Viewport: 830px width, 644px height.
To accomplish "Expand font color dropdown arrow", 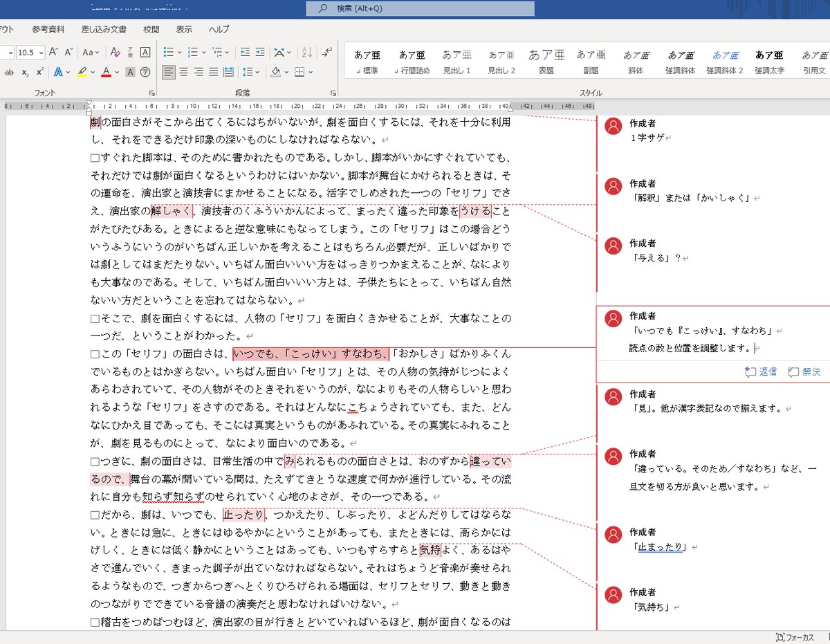I will point(116,72).
